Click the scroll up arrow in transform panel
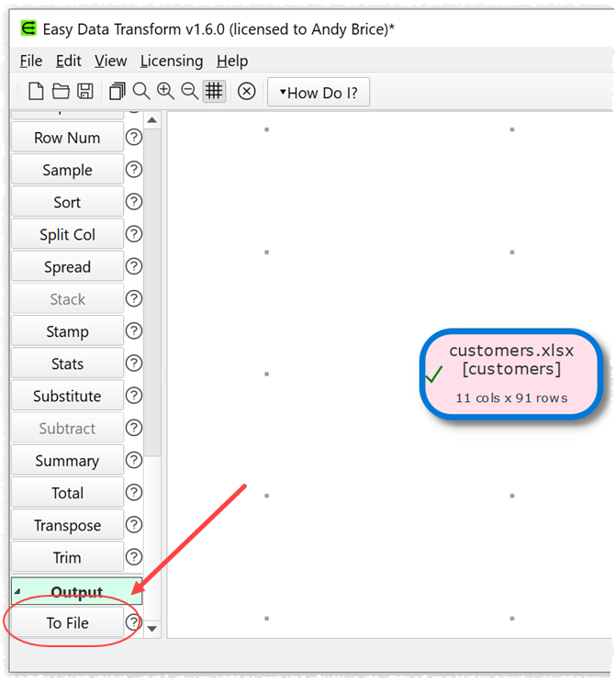 point(151,120)
